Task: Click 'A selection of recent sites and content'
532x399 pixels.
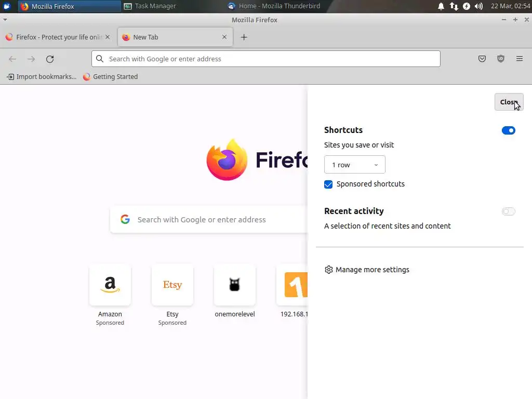Action: click(x=388, y=226)
